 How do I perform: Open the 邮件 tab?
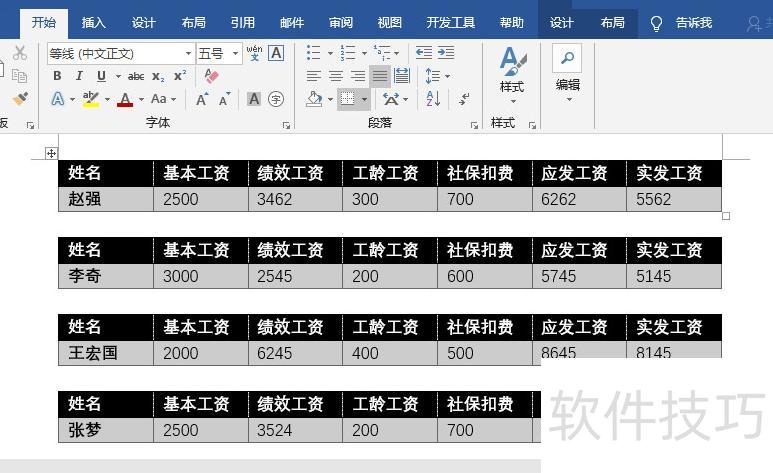pos(292,23)
